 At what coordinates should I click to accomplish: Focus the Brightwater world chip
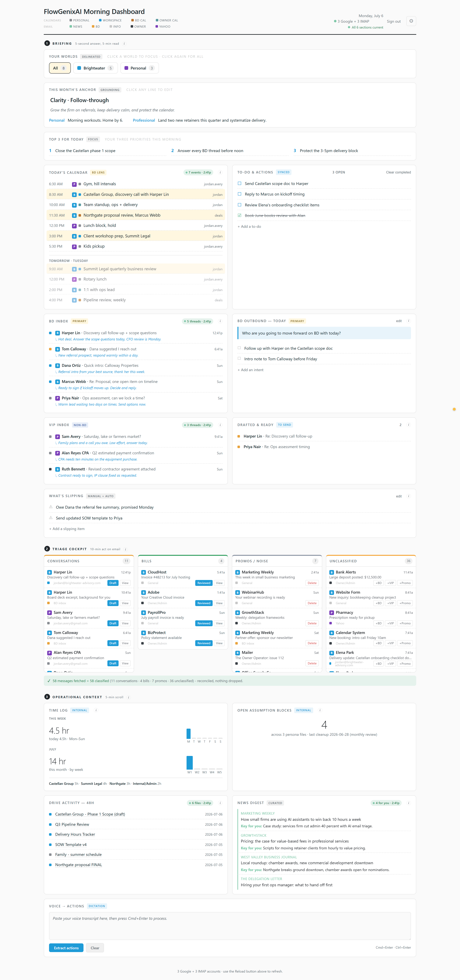(95, 68)
